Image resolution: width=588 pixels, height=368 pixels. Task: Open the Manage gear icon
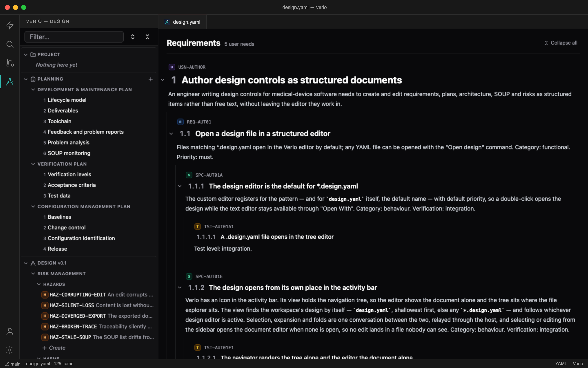[10, 350]
